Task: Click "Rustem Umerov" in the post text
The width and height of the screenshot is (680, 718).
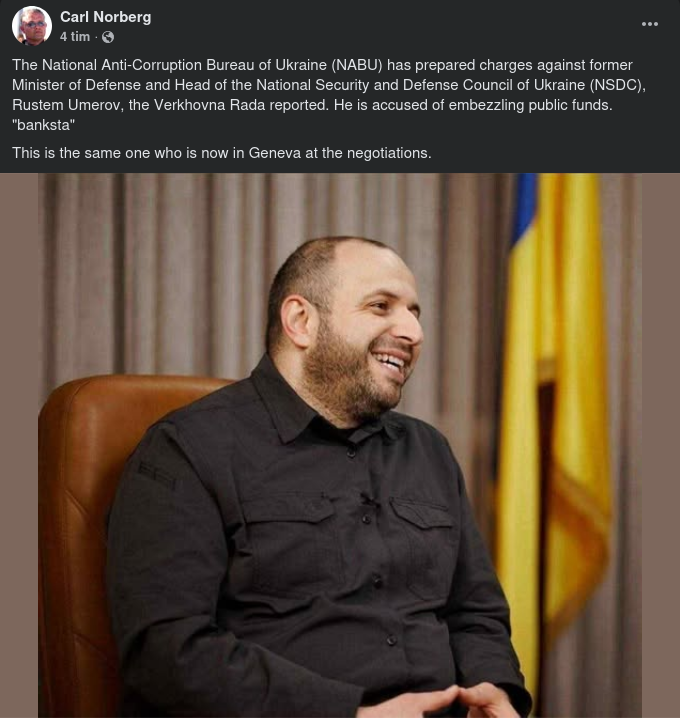Action: click(x=67, y=105)
